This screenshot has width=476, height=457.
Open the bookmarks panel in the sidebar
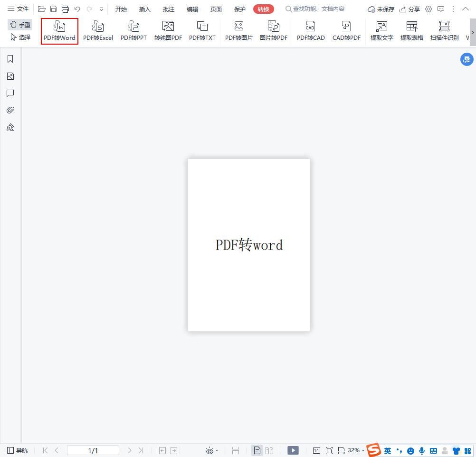[10, 59]
